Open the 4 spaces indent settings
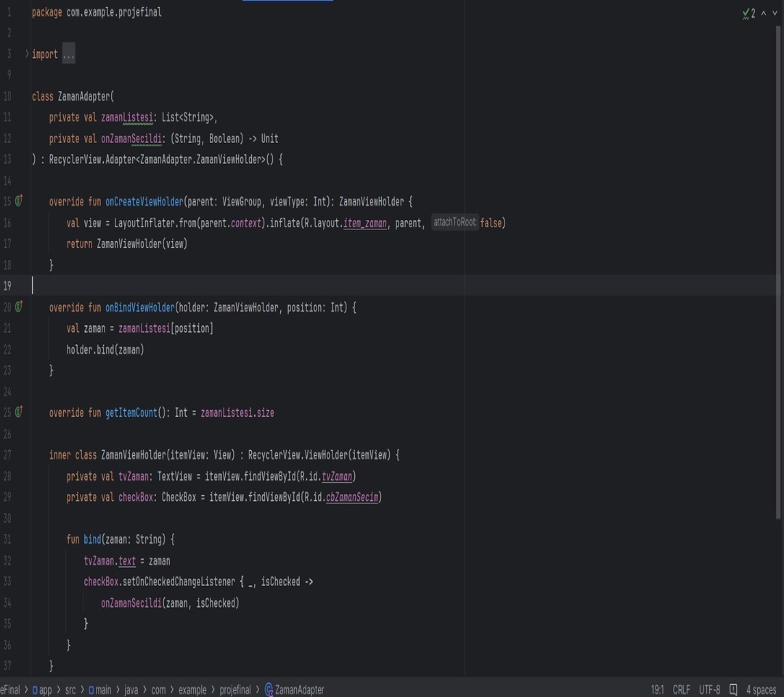Screen dimensions: 784x697 click(x=761, y=690)
